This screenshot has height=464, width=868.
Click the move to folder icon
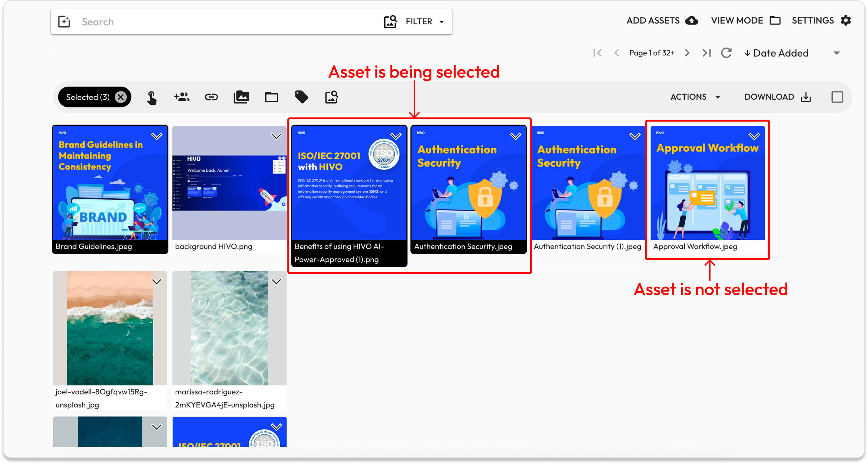[271, 97]
